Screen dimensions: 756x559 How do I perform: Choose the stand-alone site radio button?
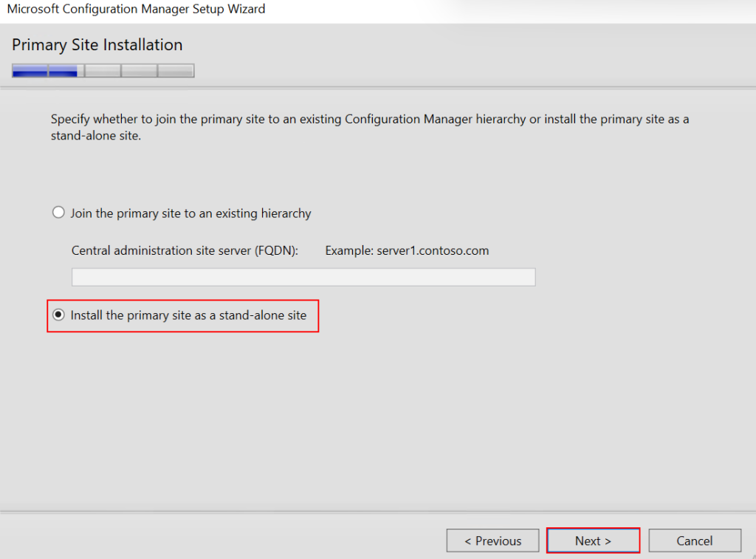coord(59,315)
